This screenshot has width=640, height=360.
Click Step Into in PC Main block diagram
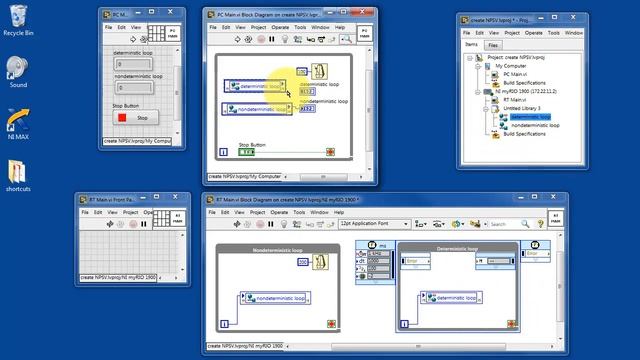(310, 39)
